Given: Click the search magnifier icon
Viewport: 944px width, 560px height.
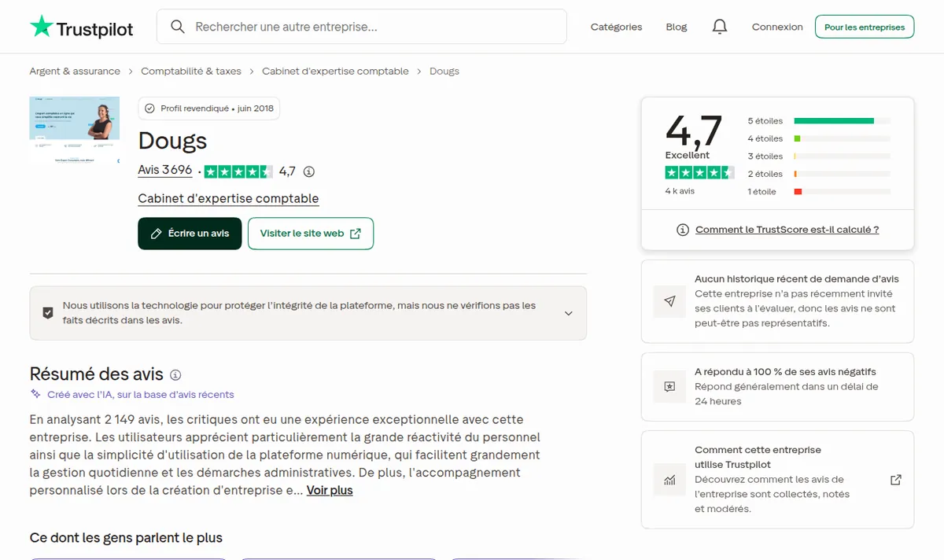Looking at the screenshot, I should [178, 27].
